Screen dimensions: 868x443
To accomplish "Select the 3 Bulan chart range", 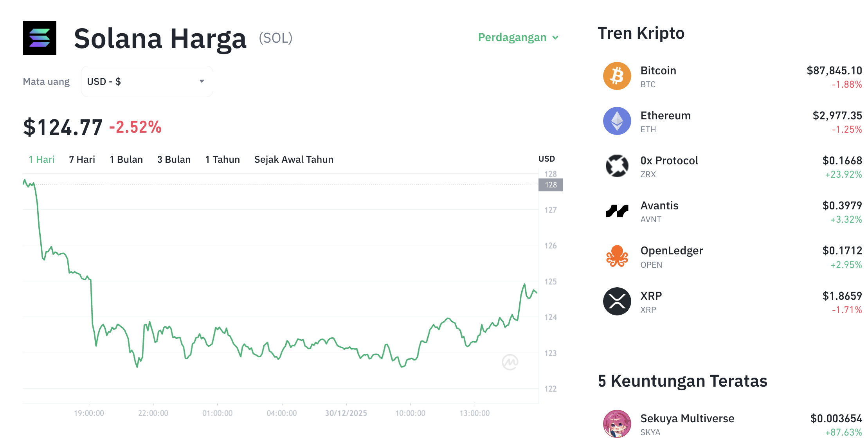I will point(174,159).
